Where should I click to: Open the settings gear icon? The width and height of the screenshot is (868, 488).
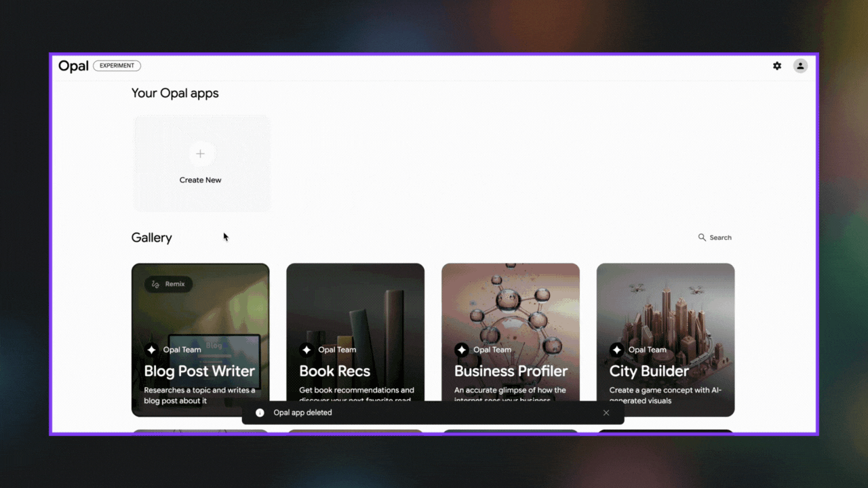click(x=777, y=66)
